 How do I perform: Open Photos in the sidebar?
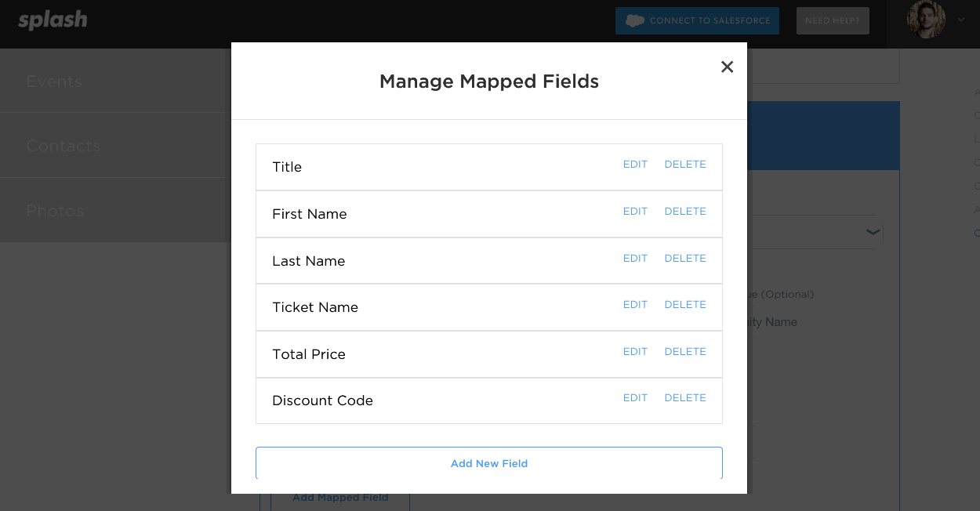pyautogui.click(x=55, y=211)
